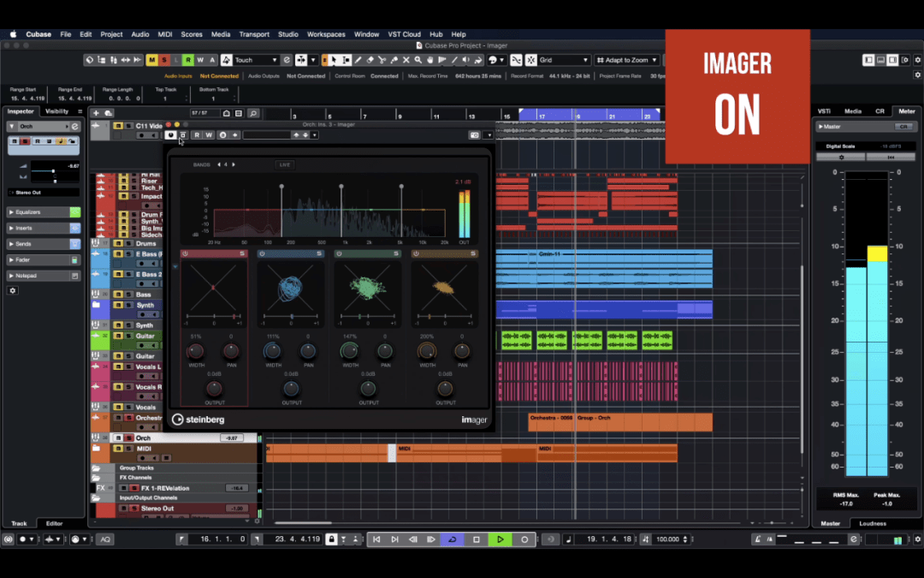Screen dimensions: 924x578
Task: Switch to the Meter tab on the right panel
Action: (906, 110)
